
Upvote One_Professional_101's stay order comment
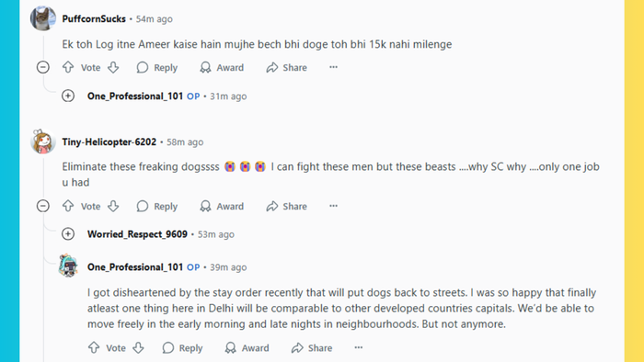(x=94, y=347)
